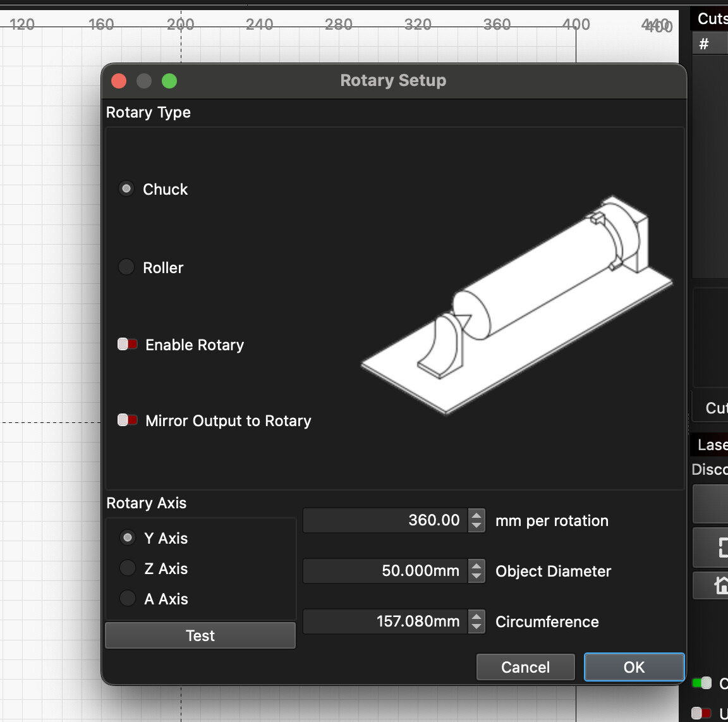
Task: Choose A Axis as the rotary axis
Action: [x=128, y=599]
